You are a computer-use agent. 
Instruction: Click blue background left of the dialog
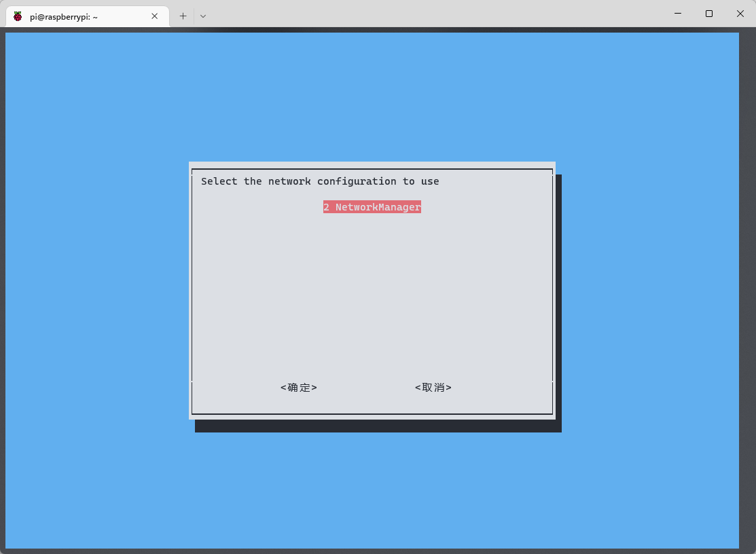pos(95,292)
